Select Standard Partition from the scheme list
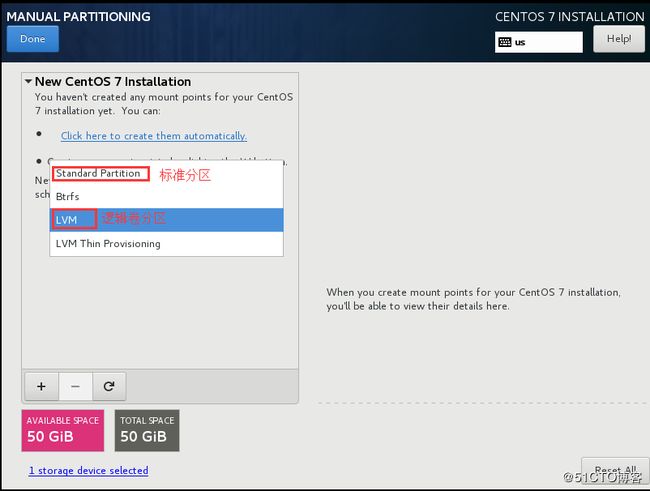Screen dimensions: 650x491 (166, 173)
